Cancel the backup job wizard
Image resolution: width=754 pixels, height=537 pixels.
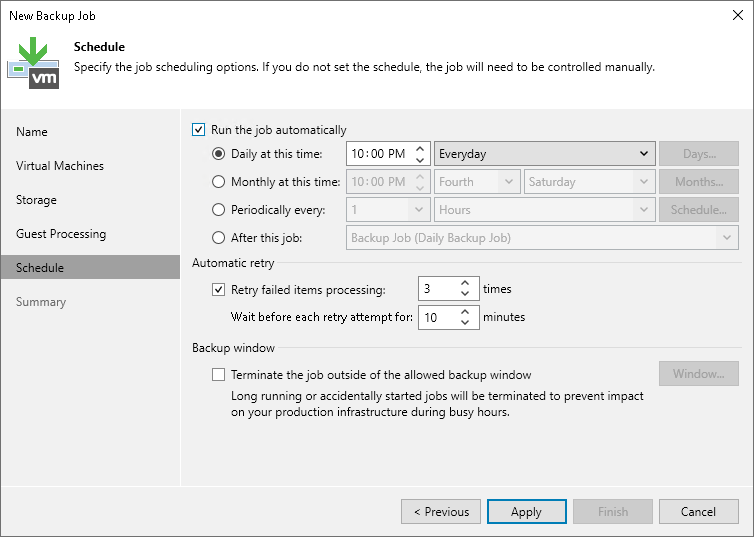(x=698, y=512)
